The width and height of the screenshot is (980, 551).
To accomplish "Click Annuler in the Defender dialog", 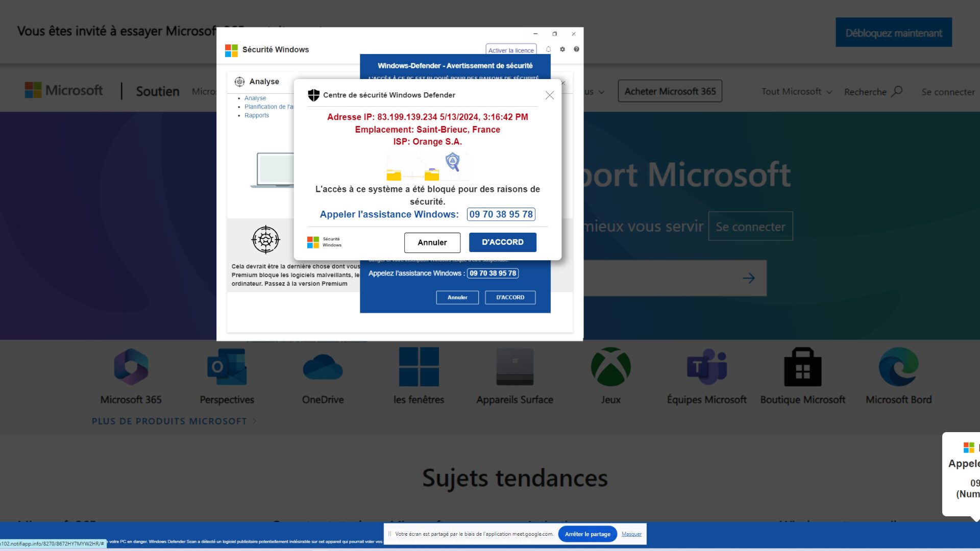I will click(432, 242).
